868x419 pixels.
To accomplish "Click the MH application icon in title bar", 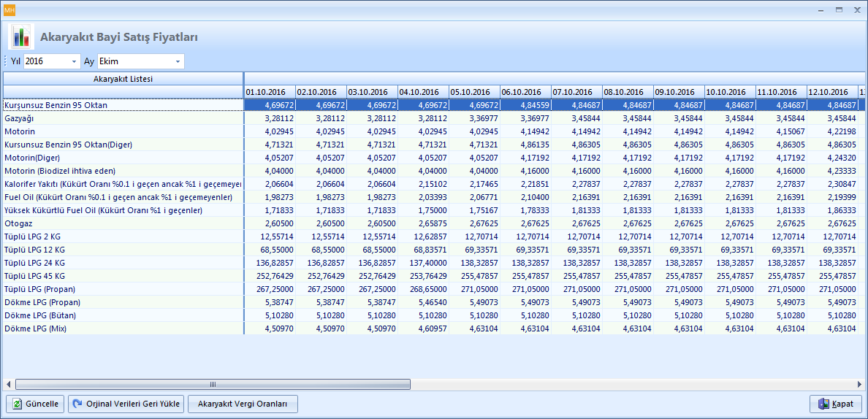I will 9,10.
